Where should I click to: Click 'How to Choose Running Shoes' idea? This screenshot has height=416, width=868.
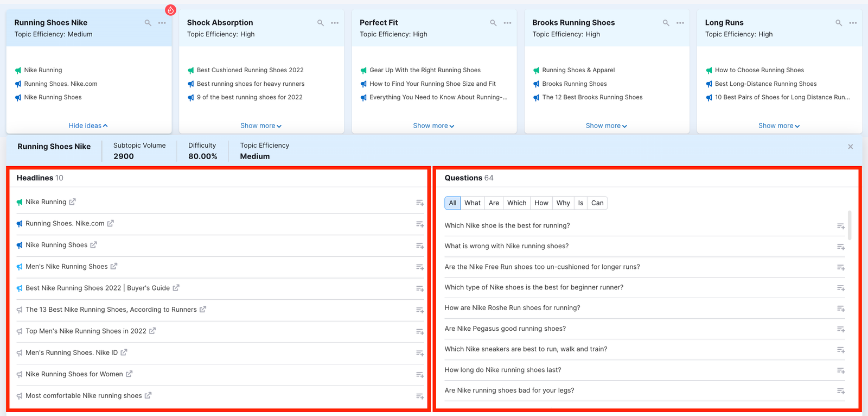pyautogui.click(x=759, y=70)
